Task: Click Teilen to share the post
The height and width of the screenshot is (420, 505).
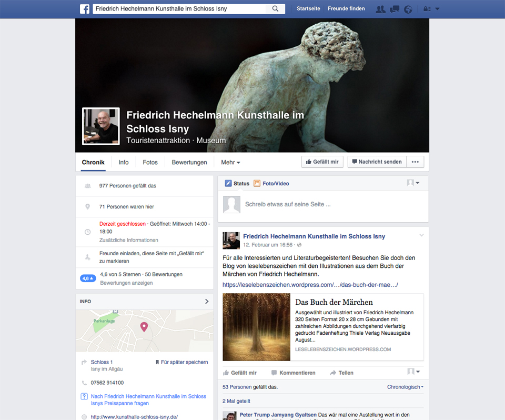Action: click(342, 373)
